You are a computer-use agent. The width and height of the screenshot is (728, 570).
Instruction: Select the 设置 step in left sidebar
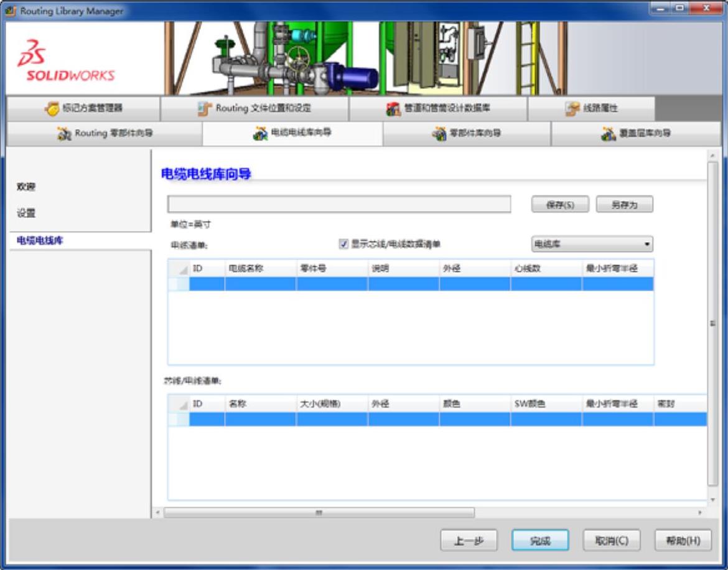click(x=26, y=213)
